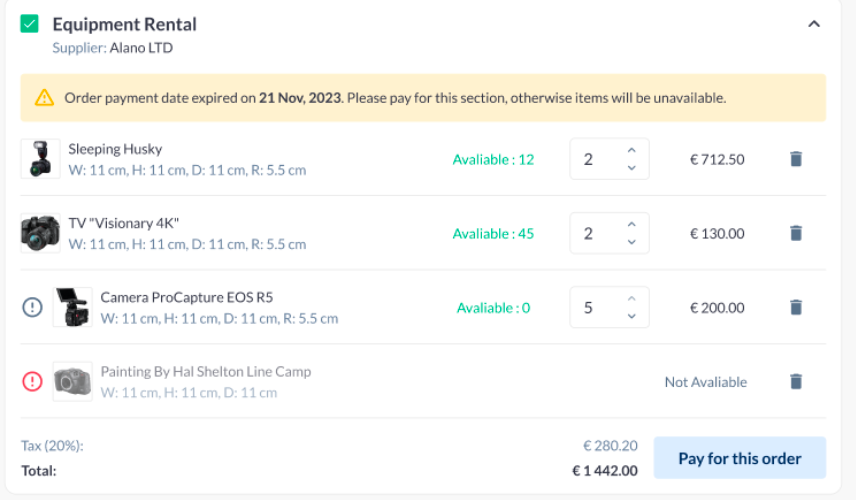
Task: Delete Camera ProCapture EOS R5 row
Action: coord(796,307)
